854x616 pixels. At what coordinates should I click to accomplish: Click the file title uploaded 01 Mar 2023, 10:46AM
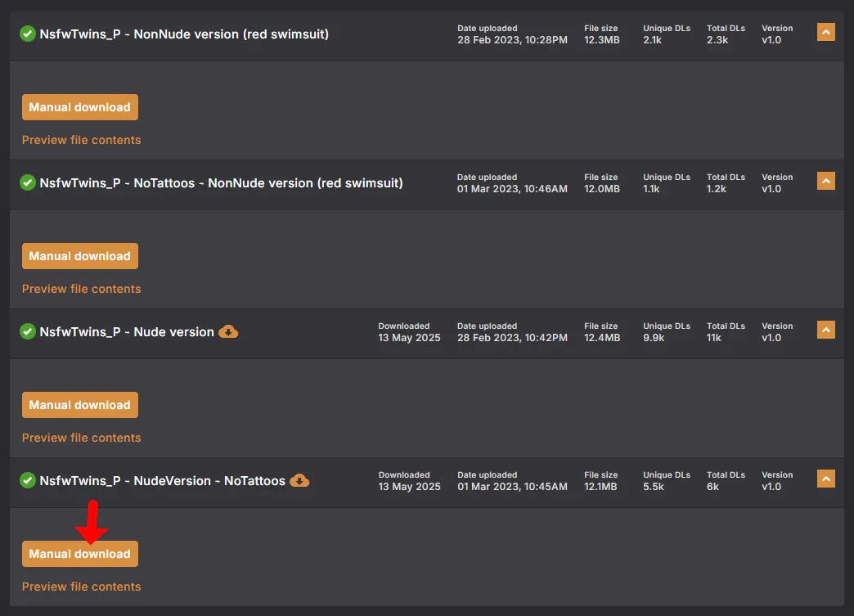tap(221, 183)
